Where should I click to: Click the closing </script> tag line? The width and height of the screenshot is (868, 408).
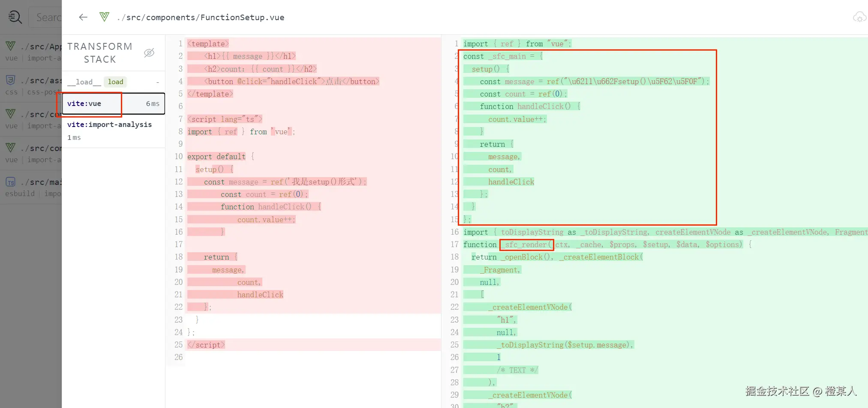pyautogui.click(x=206, y=345)
